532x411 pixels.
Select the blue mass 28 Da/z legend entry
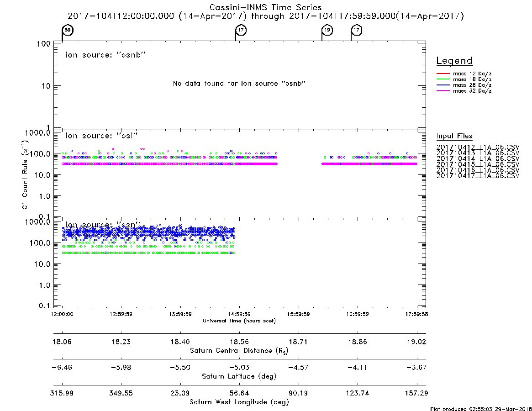pos(464,85)
